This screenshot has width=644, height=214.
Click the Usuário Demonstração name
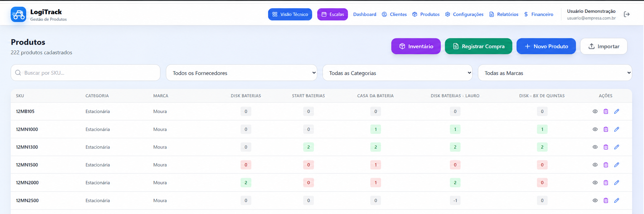coord(591,11)
